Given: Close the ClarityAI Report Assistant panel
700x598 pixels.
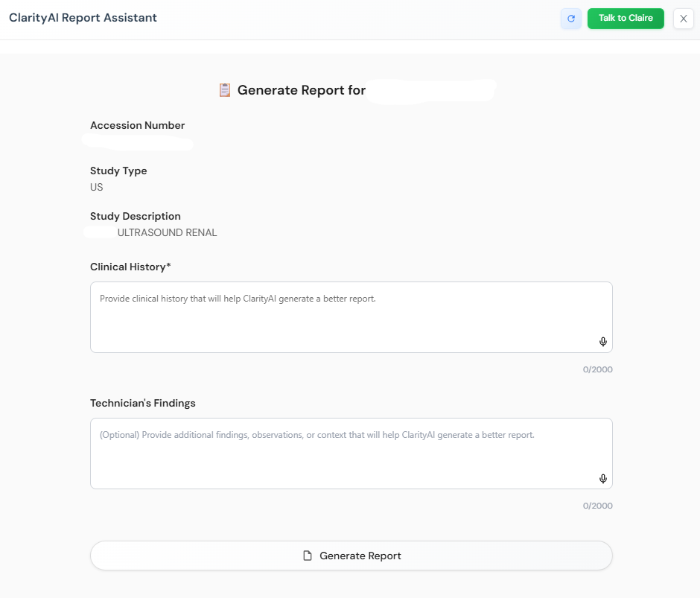Looking at the screenshot, I should point(684,19).
